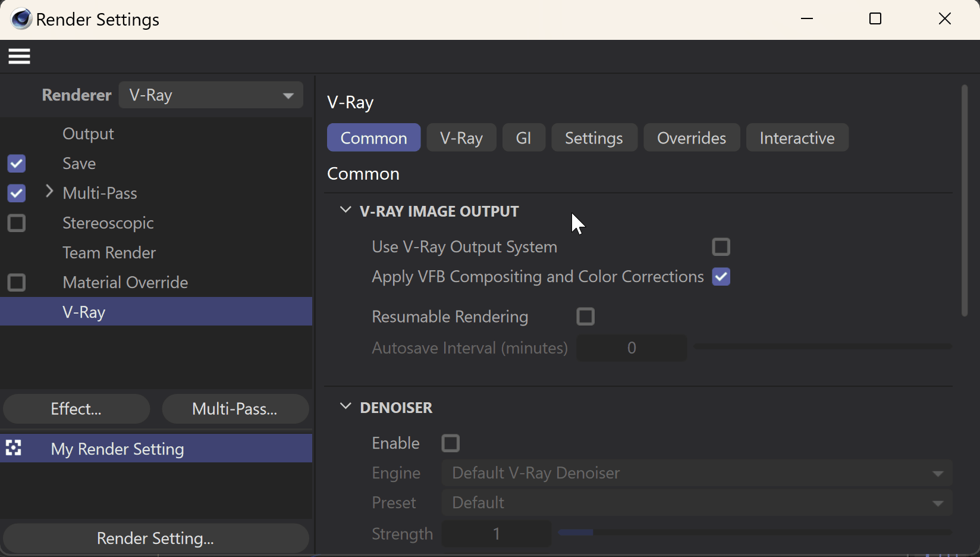Open the Preset dropdown set to Default
The image size is (980, 557).
click(x=697, y=503)
